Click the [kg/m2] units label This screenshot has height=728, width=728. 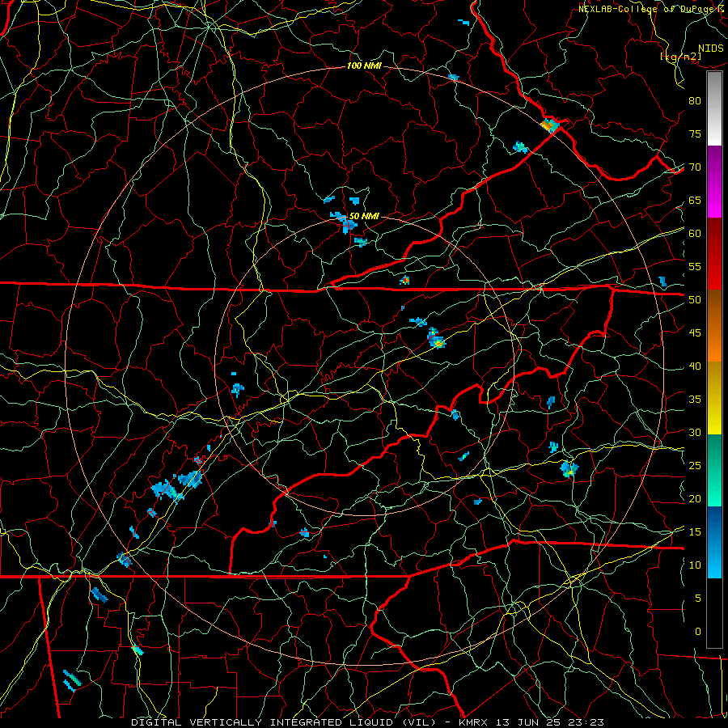680,57
